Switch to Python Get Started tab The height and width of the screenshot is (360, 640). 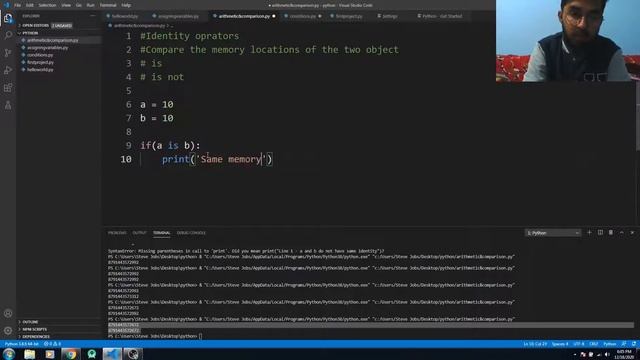coord(442,16)
